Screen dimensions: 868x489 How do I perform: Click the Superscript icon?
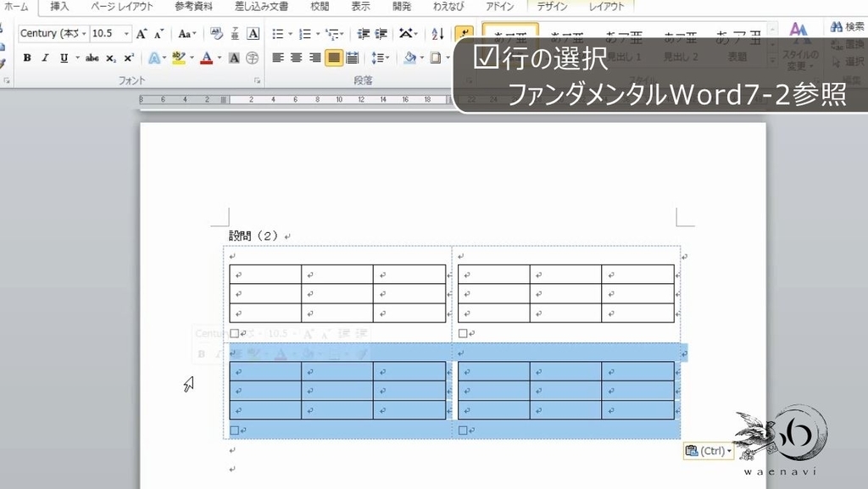129,58
